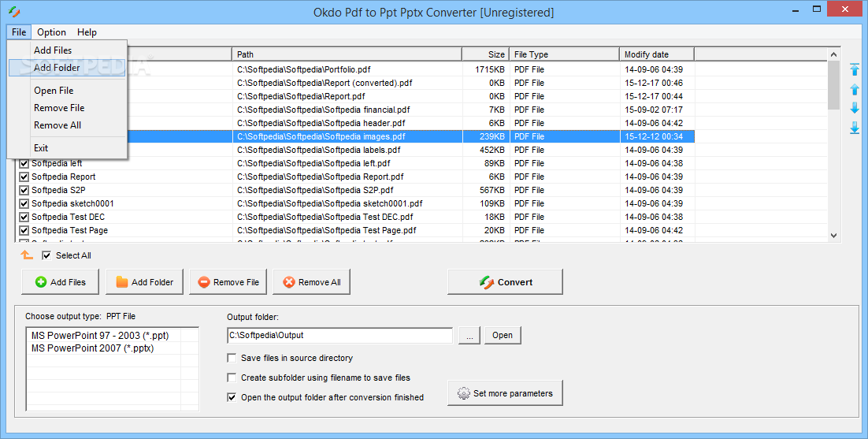868x439 pixels.
Task: Enable Save files in source directory
Action: 232,358
